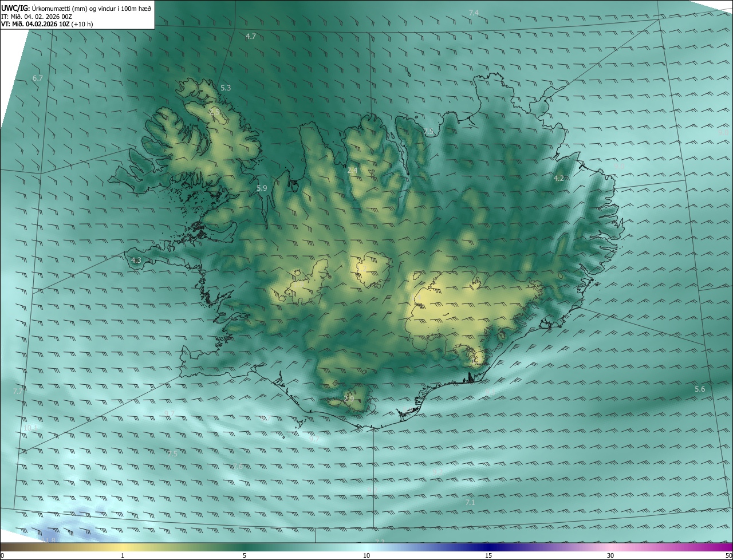Click the 30 tick on the color scale

pyautogui.click(x=610, y=555)
